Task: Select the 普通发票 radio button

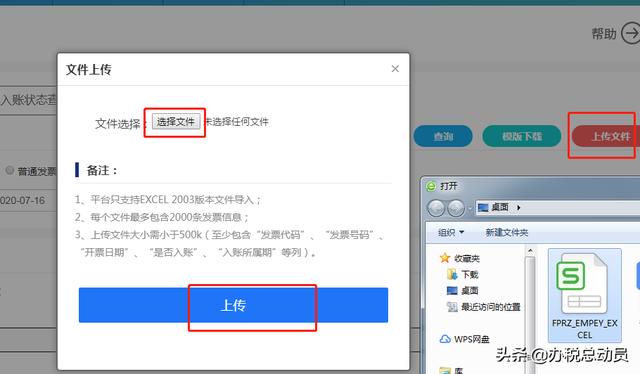Action: click(9, 170)
